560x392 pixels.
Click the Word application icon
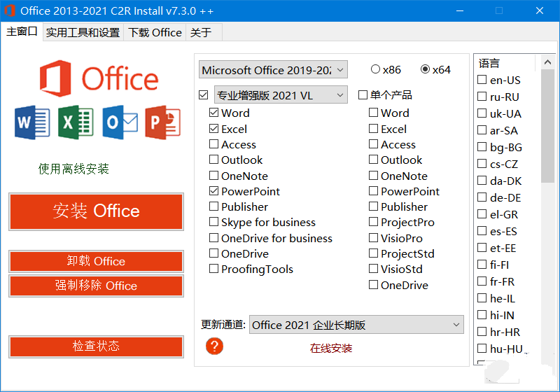[32, 122]
